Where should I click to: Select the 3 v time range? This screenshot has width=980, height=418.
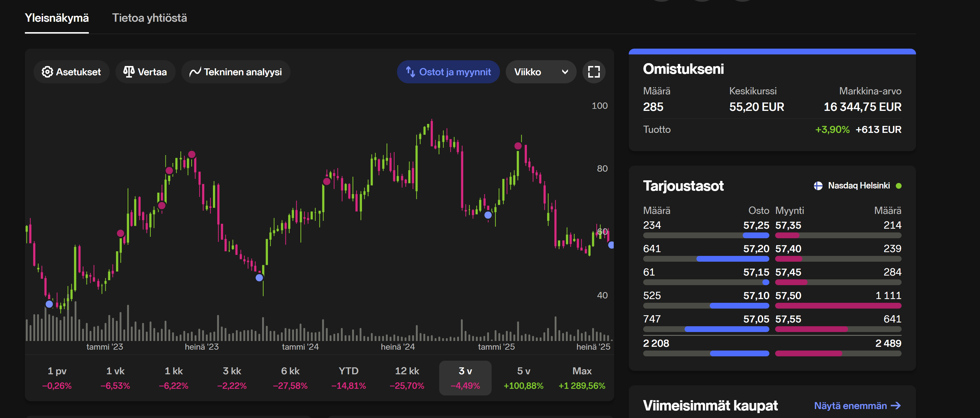[465, 378]
